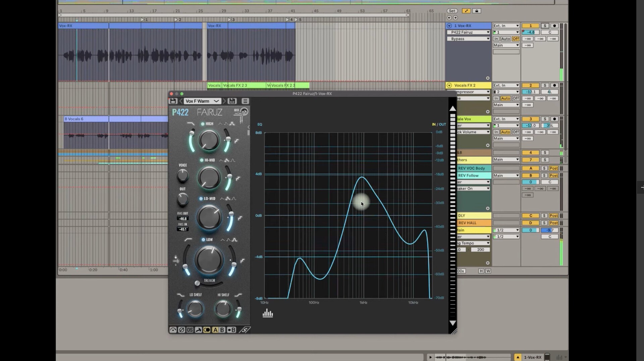The image size is (644, 361).
Task: Solo the Vox-RX track
Action: [x=545, y=26]
